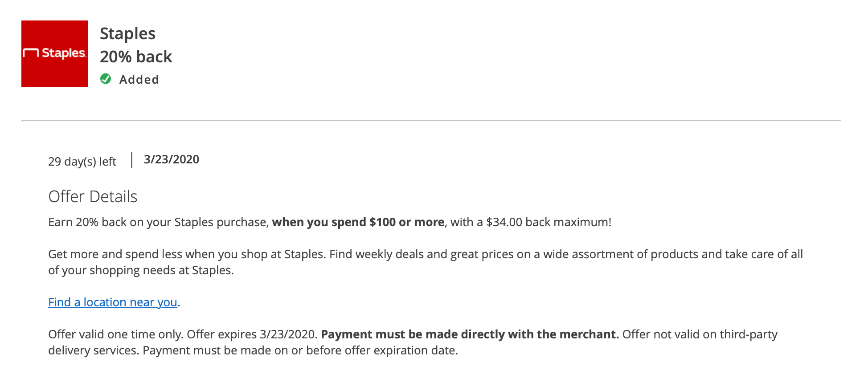The width and height of the screenshot is (868, 374).
Task: Click the vertical separator before the date
Action: click(x=132, y=160)
